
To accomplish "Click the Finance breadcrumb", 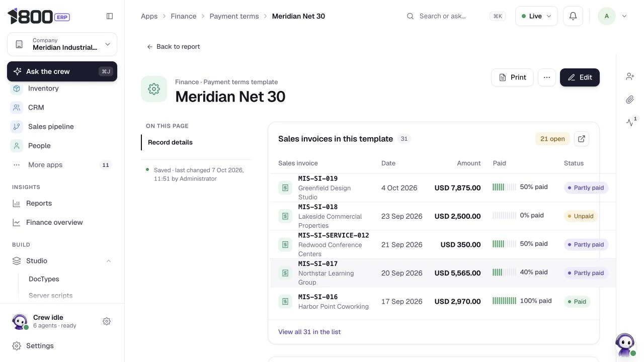I will coord(184,16).
